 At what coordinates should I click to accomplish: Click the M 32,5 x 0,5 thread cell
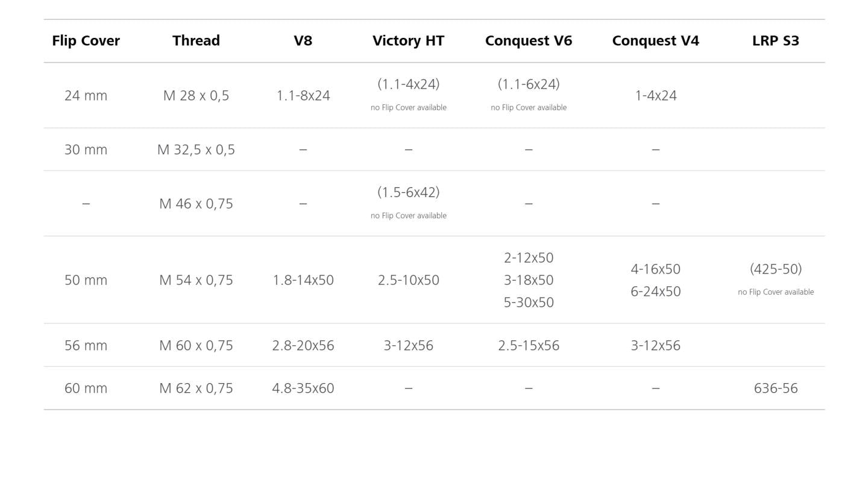coord(196,149)
